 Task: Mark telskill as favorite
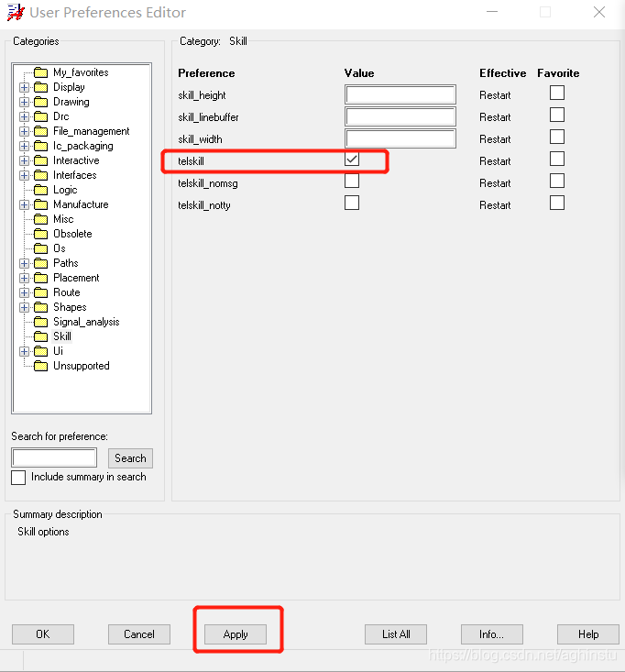[x=557, y=159]
